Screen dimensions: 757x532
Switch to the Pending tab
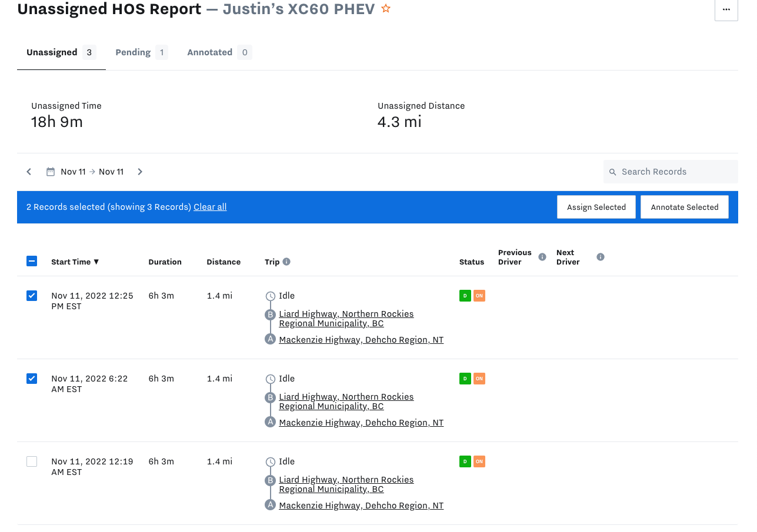point(134,52)
